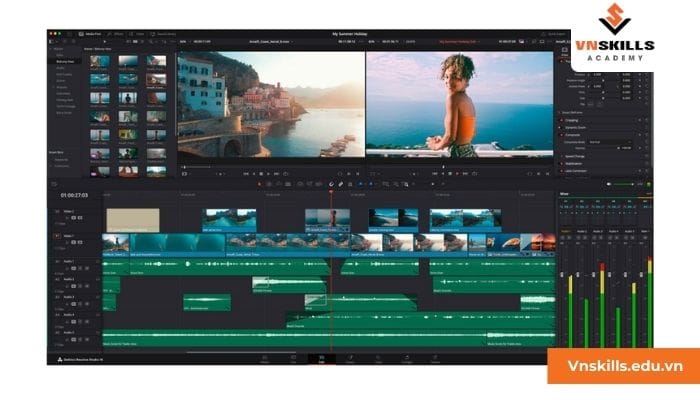700x400 pixels.
Task: Switch to the Deliver page tab
Action: click(x=435, y=359)
